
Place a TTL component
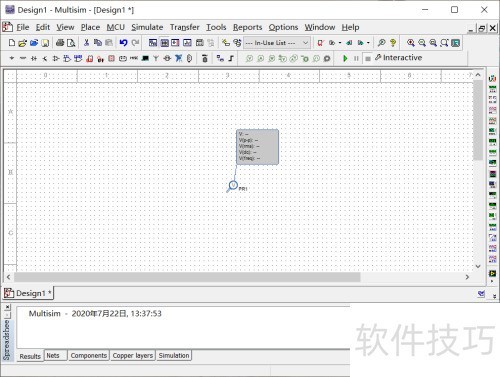67,58
